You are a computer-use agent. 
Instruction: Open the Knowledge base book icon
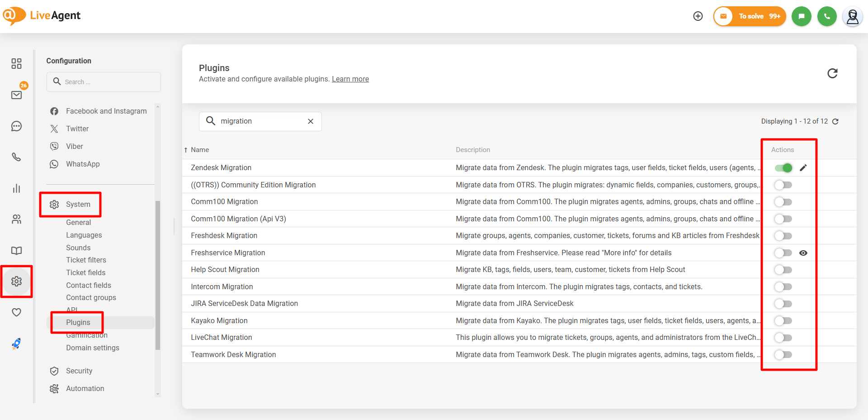pos(17,251)
